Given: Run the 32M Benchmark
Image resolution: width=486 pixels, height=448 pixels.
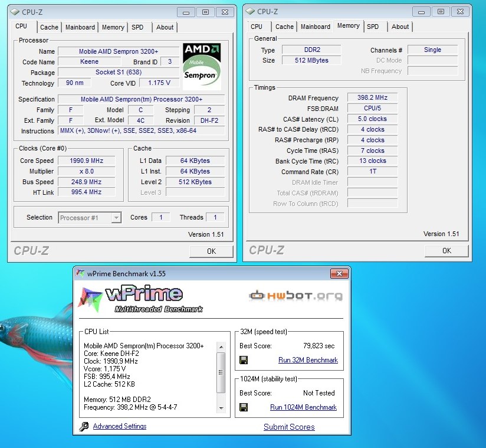Looking at the screenshot, I should (308, 360).
